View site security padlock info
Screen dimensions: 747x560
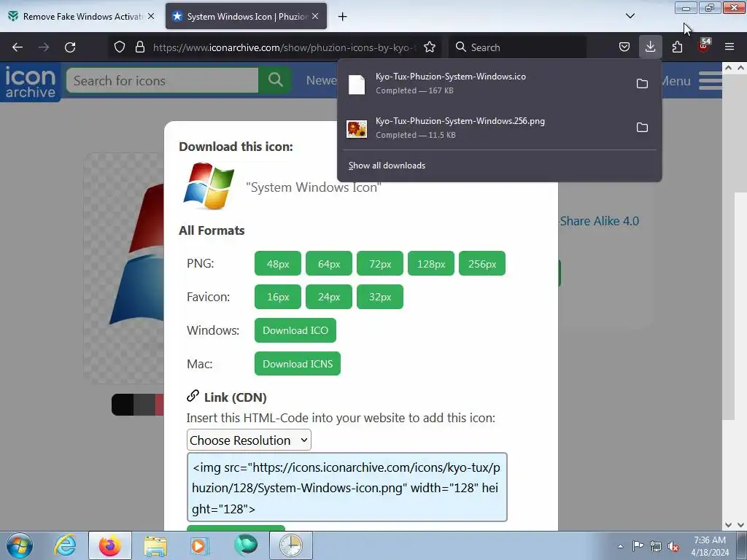coord(139,47)
